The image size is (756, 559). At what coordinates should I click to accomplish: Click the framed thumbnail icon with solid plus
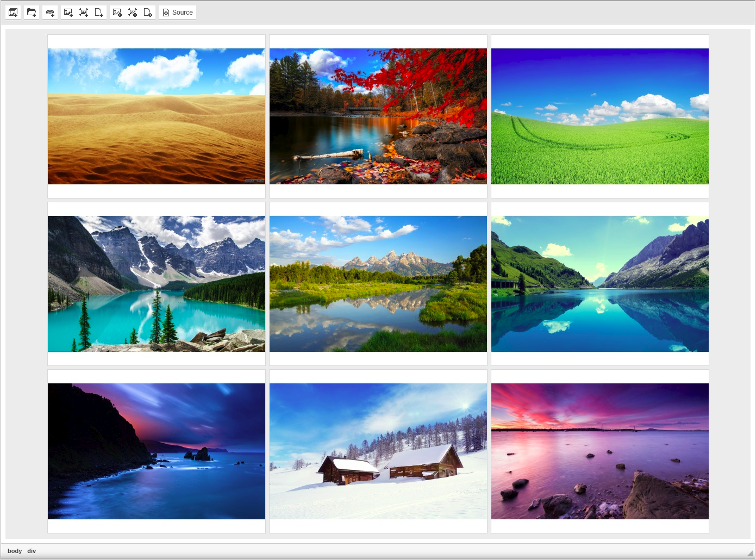(x=84, y=13)
